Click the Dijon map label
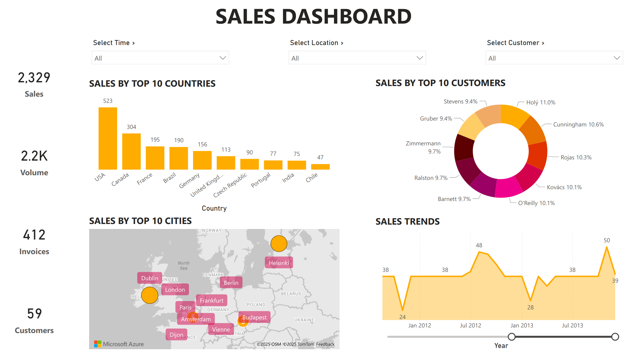This screenshot has height=352, width=644. pos(176,335)
